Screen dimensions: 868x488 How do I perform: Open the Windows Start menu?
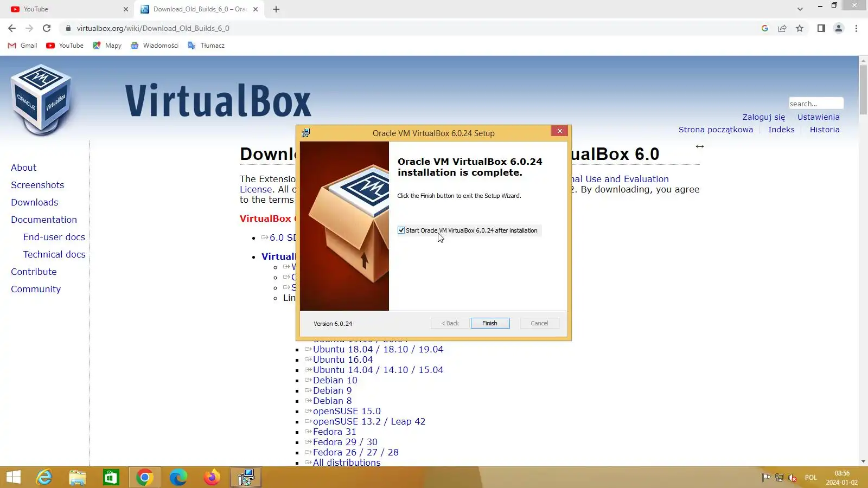tap(13, 478)
